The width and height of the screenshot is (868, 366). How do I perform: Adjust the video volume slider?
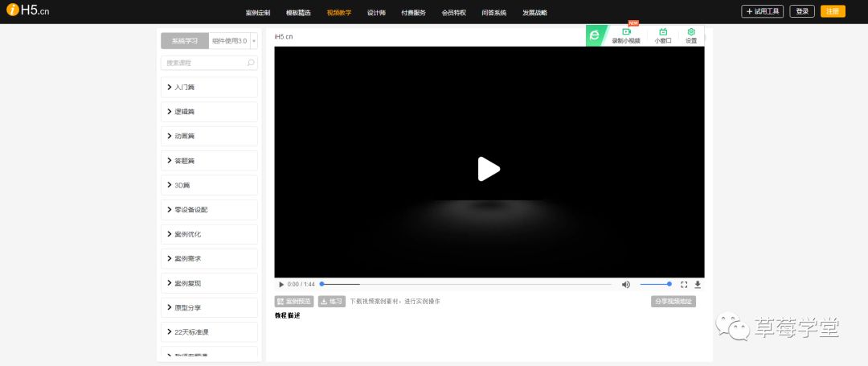click(x=656, y=284)
